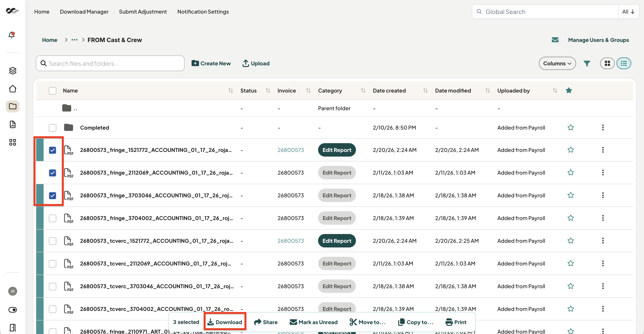Image resolution: width=644 pixels, height=334 pixels.
Task: Click the favorites star column header
Action: (569, 90)
